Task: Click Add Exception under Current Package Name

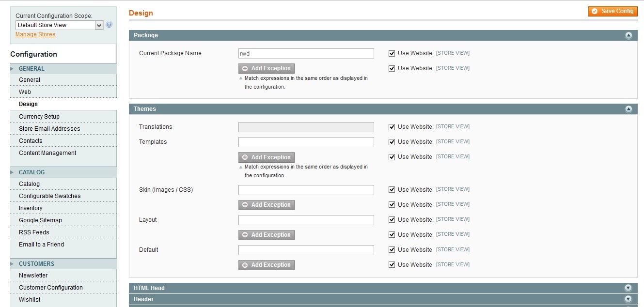Action: pyautogui.click(x=267, y=69)
